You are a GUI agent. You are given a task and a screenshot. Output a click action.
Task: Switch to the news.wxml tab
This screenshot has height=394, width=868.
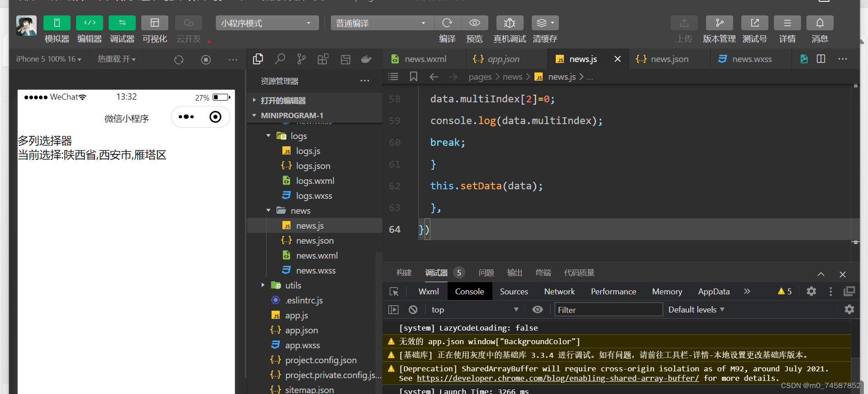424,59
